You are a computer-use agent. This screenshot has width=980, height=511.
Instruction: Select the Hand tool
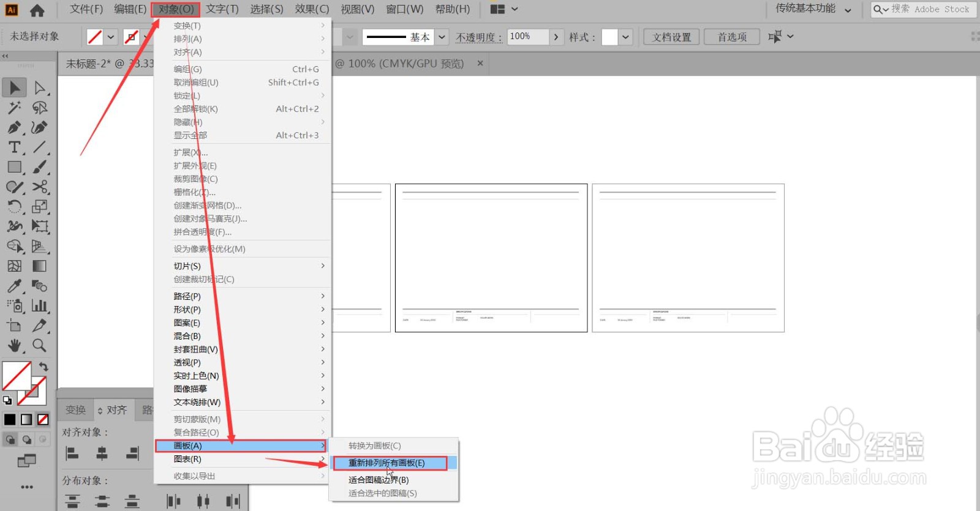tap(14, 345)
